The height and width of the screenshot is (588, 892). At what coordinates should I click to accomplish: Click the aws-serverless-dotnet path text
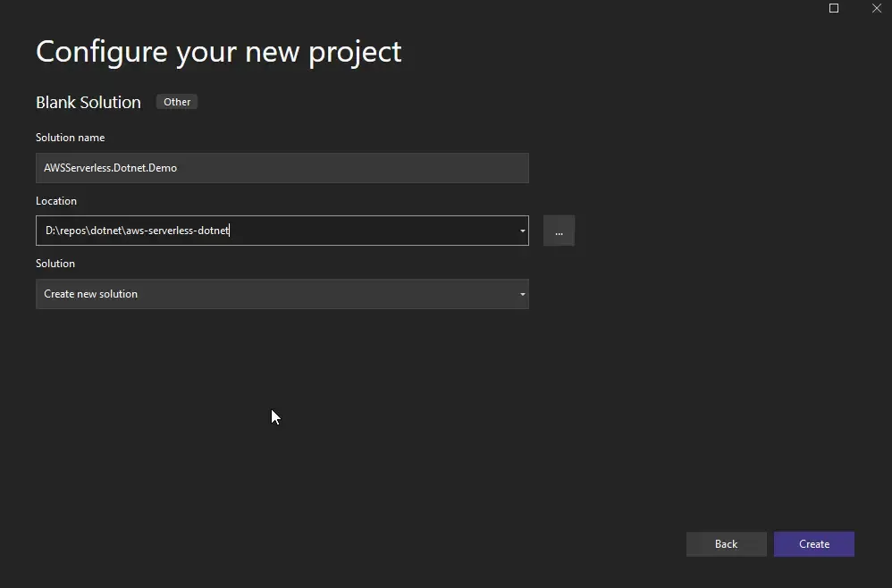coord(137,231)
